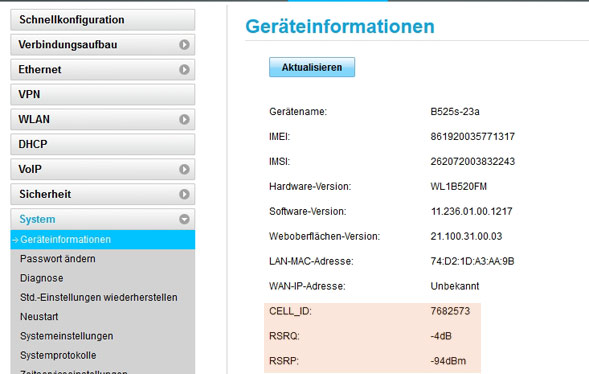Open Std.-Einstellungen wiederherstellen
Viewport: 589px width, 374px height.
point(99,297)
